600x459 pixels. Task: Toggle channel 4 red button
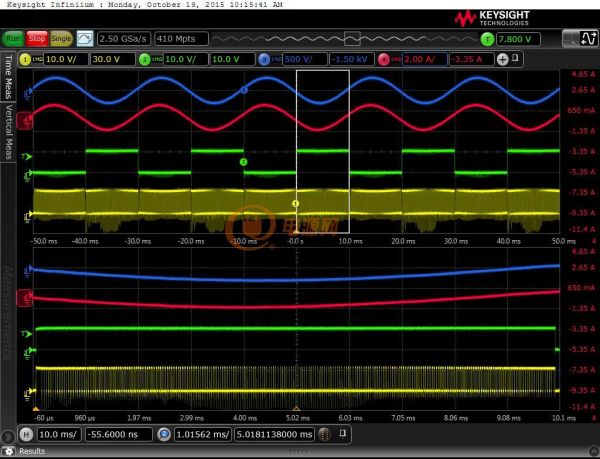[x=383, y=59]
